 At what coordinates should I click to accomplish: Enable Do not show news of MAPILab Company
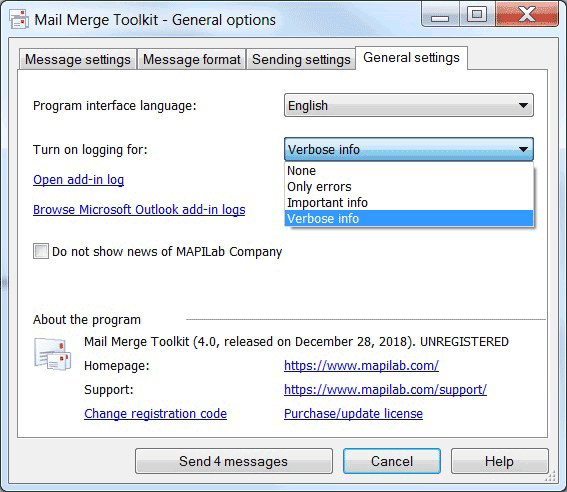(40, 251)
